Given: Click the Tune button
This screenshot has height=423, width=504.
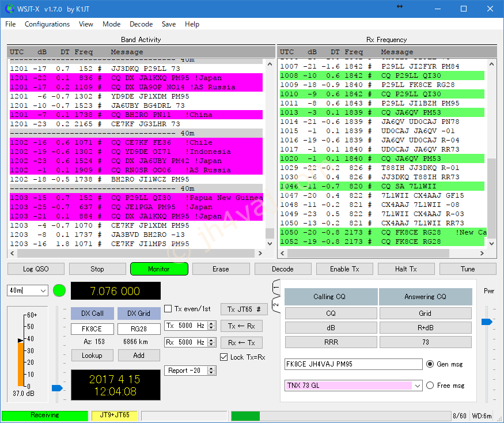Looking at the screenshot, I should (x=468, y=269).
